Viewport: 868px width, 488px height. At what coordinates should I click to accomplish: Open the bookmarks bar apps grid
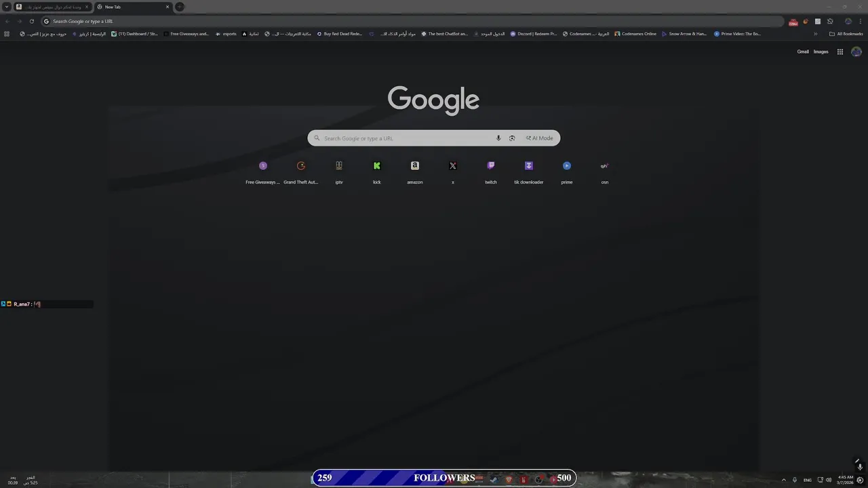(x=7, y=34)
